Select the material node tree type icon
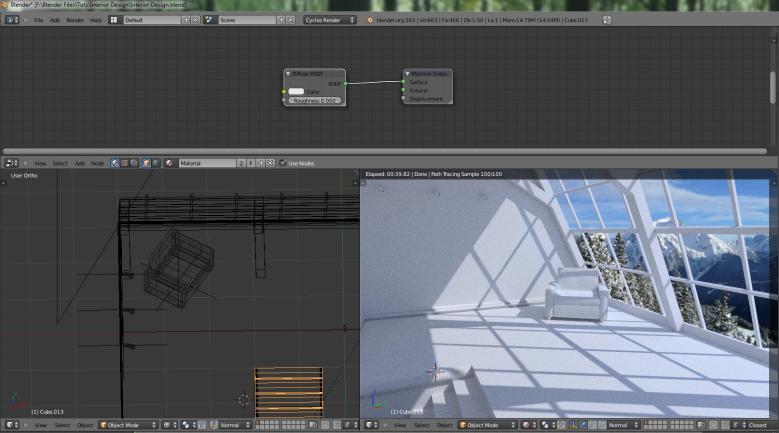Viewport: 779px width, 433px height. click(114, 163)
